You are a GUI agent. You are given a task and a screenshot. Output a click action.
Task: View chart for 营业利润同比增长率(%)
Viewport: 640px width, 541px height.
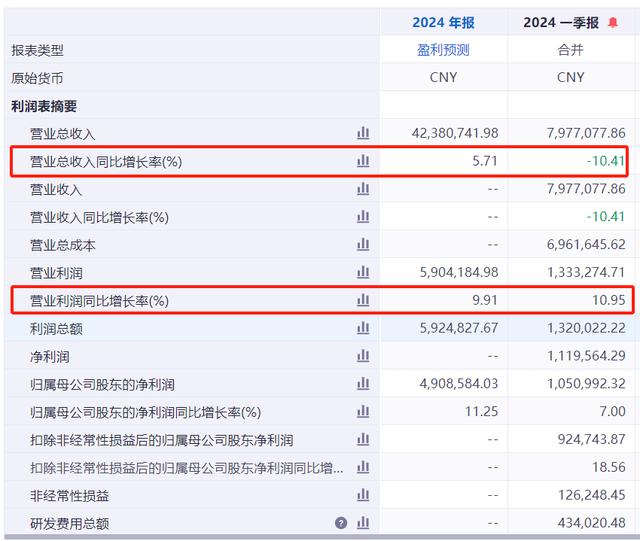click(x=363, y=300)
